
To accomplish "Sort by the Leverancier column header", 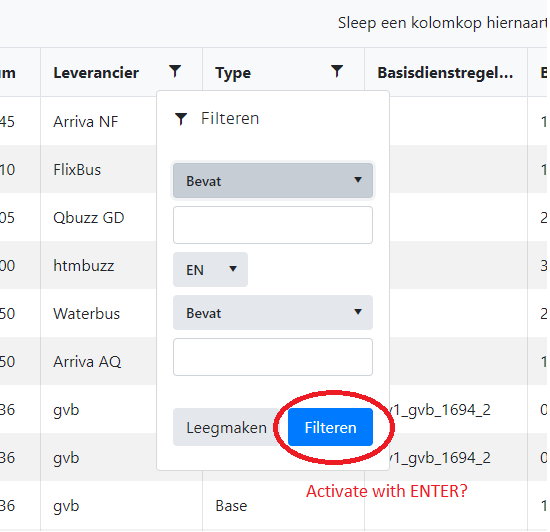I will [96, 73].
